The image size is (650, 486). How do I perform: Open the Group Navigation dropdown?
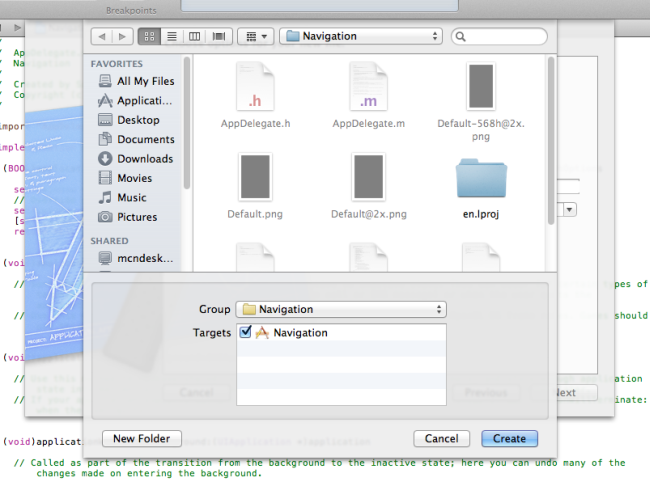[x=341, y=309]
